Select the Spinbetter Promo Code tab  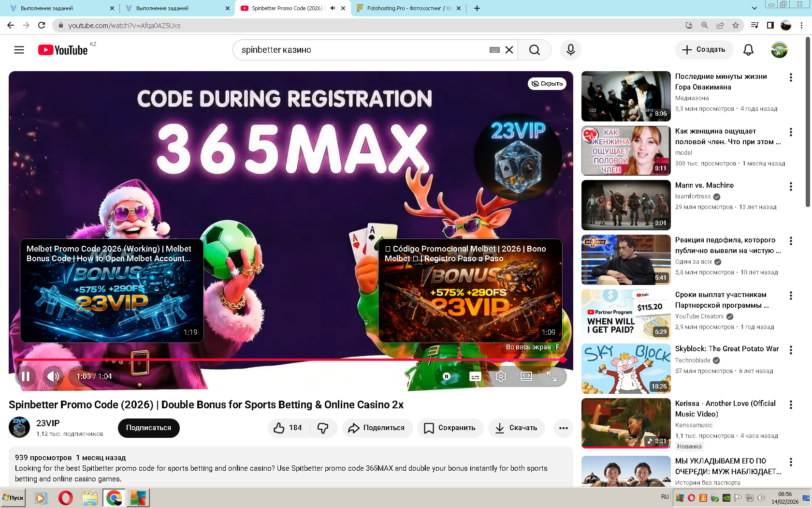click(292, 8)
